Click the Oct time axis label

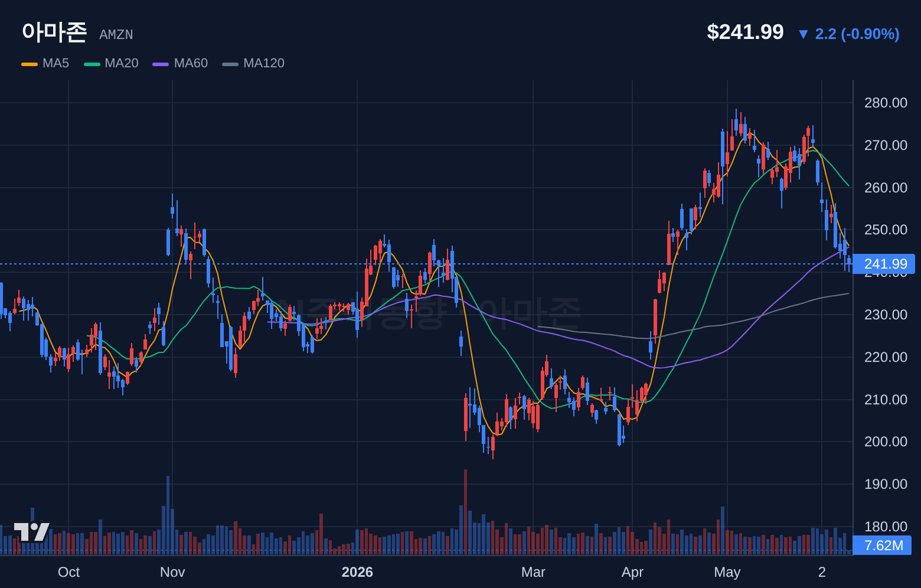pyautogui.click(x=68, y=572)
